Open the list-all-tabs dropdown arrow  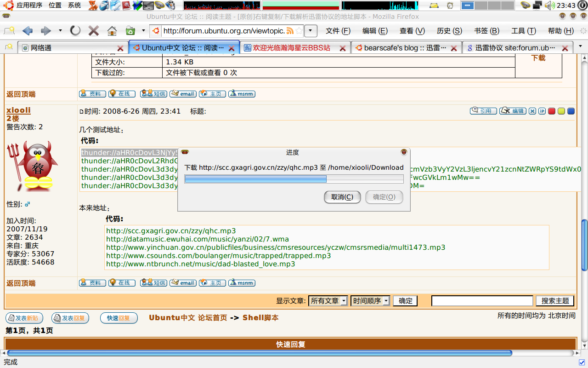580,47
